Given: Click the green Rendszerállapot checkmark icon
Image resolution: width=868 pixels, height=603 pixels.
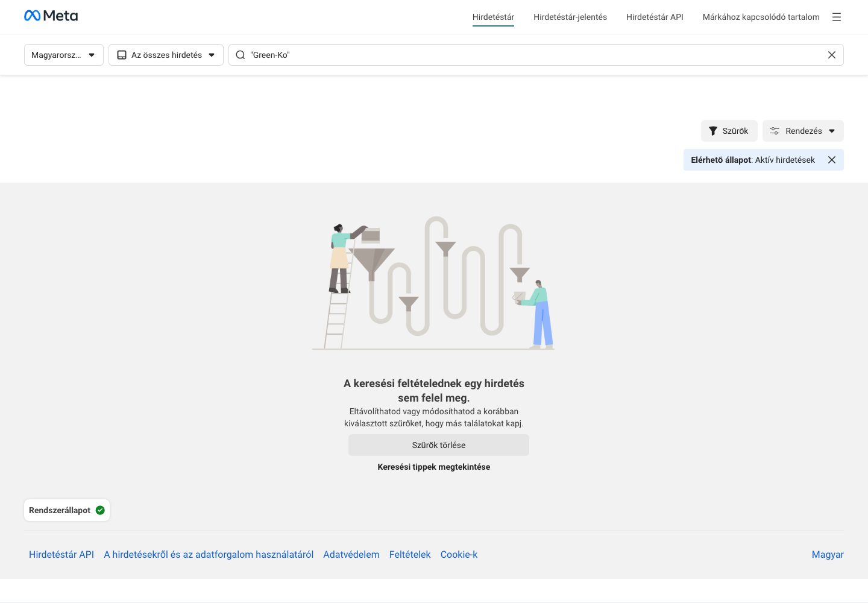Looking at the screenshot, I should click(100, 510).
